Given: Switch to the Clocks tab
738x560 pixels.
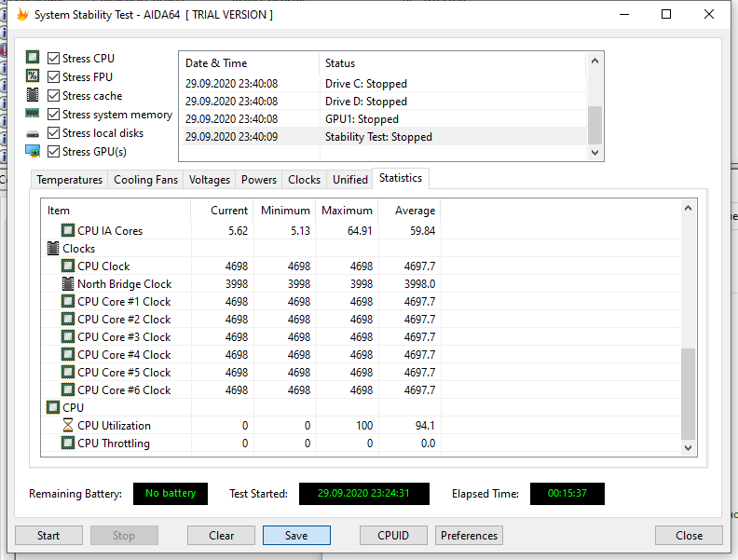Looking at the screenshot, I should pos(304,180).
